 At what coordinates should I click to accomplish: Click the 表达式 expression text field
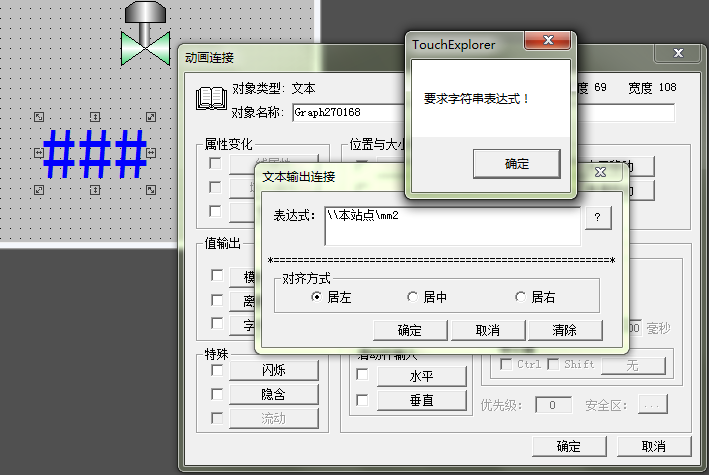click(452, 227)
